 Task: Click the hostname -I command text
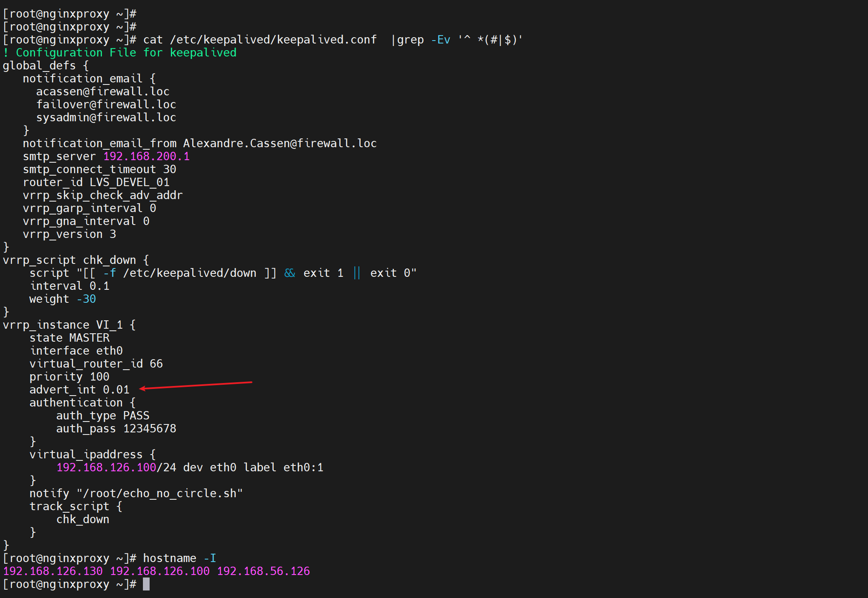[179, 558]
